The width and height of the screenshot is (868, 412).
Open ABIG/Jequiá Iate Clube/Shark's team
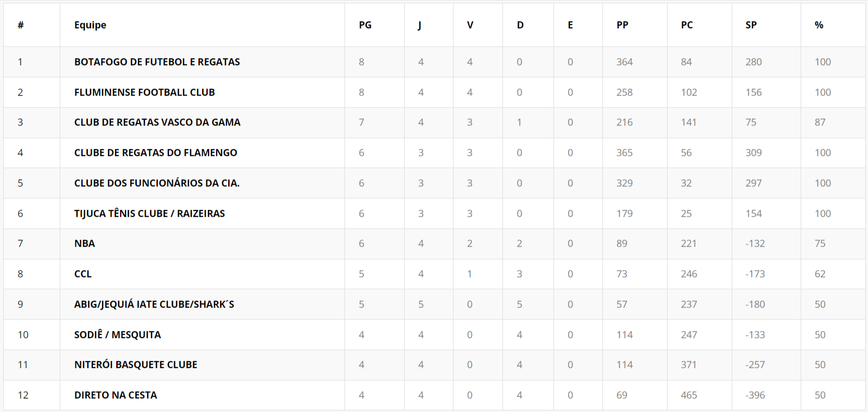coord(154,304)
